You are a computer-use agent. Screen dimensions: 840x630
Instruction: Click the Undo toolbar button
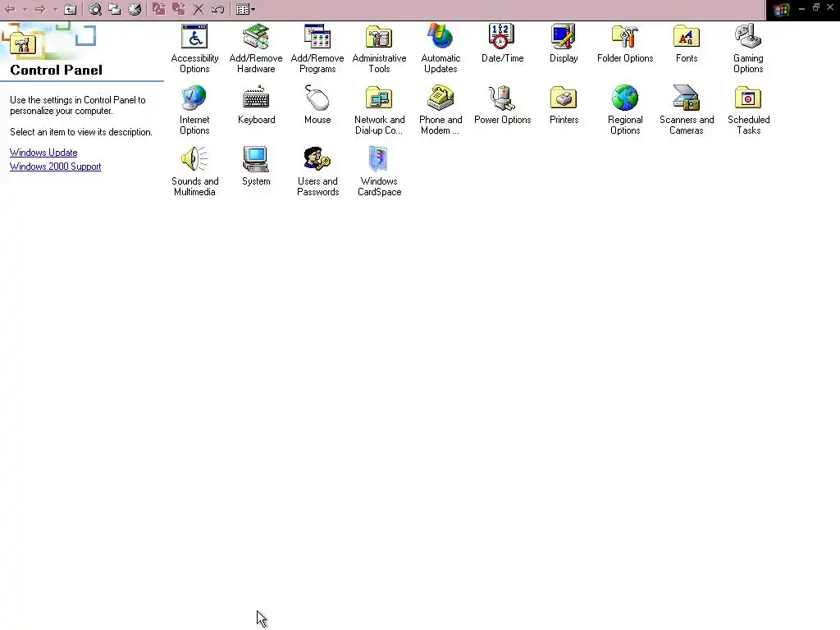[217, 9]
